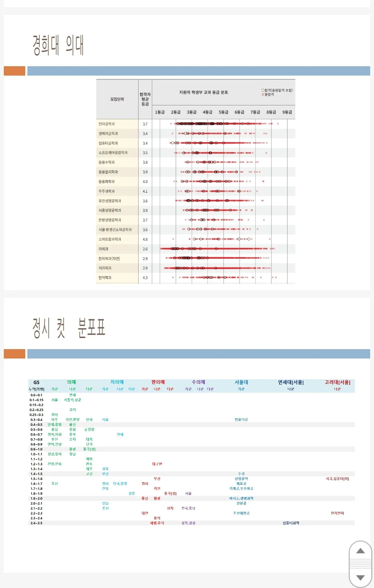Click the 산업공학 cell
Image resolution: width=374 pixels, height=588 pixels.
pyautogui.click(x=241, y=479)
